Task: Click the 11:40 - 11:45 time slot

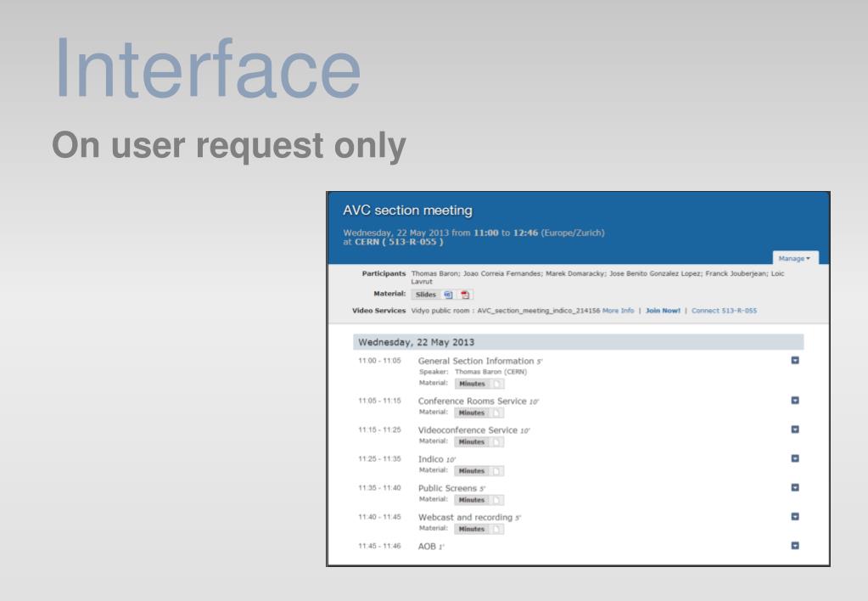Action: point(380,517)
